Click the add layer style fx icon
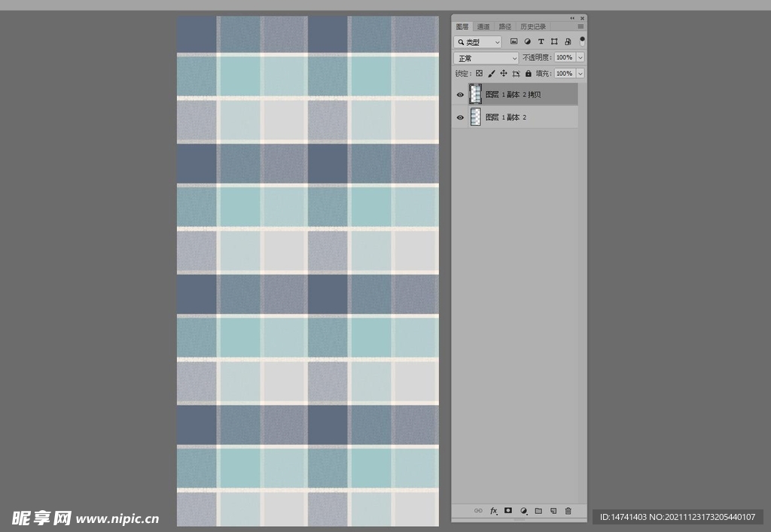Viewport: 771px width, 532px height. tap(494, 511)
